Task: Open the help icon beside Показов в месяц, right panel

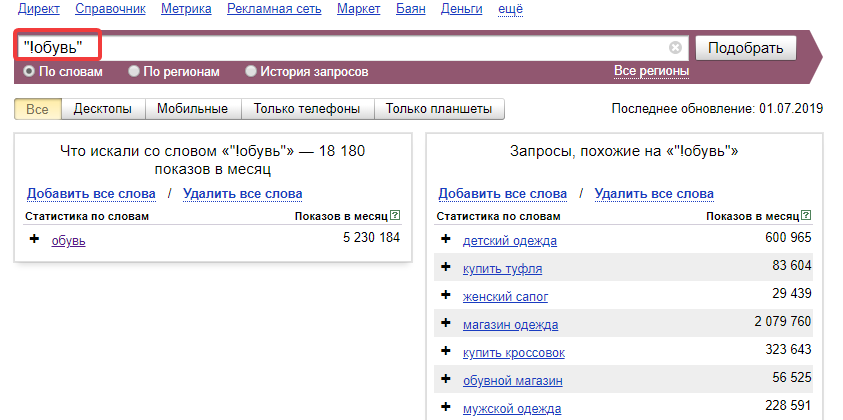Action: pyautogui.click(x=806, y=216)
